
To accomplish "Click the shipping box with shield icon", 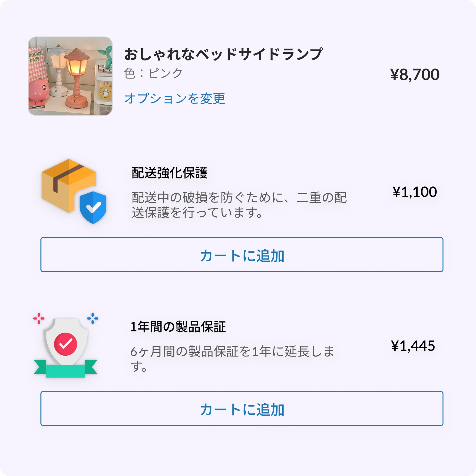I will [x=74, y=192].
